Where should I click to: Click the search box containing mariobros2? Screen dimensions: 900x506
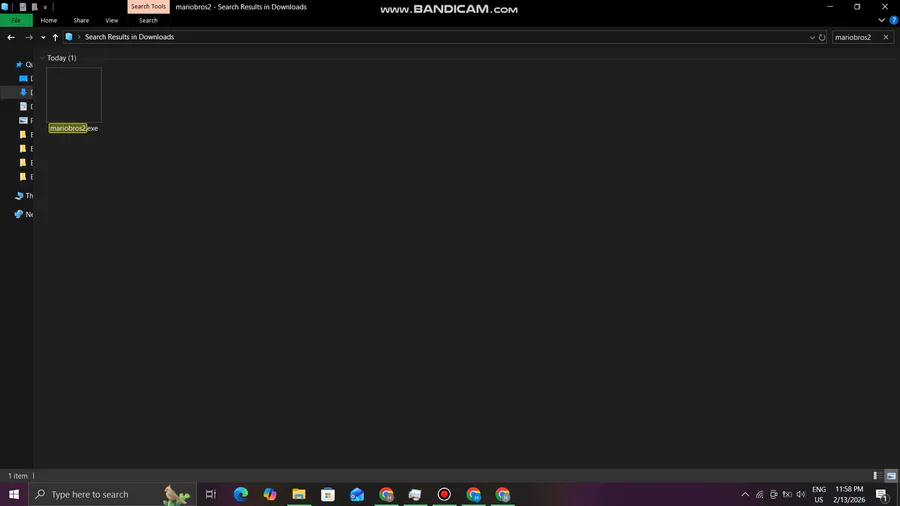click(x=855, y=37)
